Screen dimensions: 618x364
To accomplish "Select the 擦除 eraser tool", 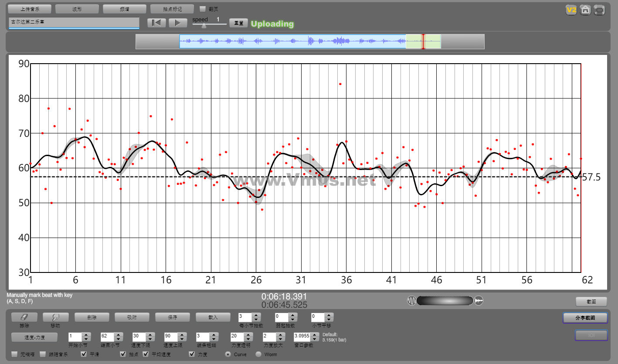I will [24, 317].
